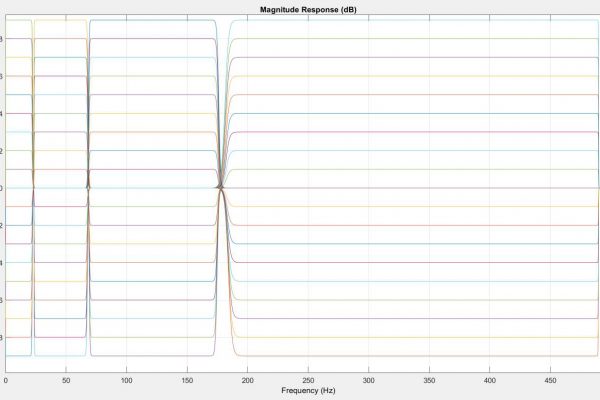Click the 'Magnitude Response (dB)' plot title

pyautogui.click(x=308, y=10)
